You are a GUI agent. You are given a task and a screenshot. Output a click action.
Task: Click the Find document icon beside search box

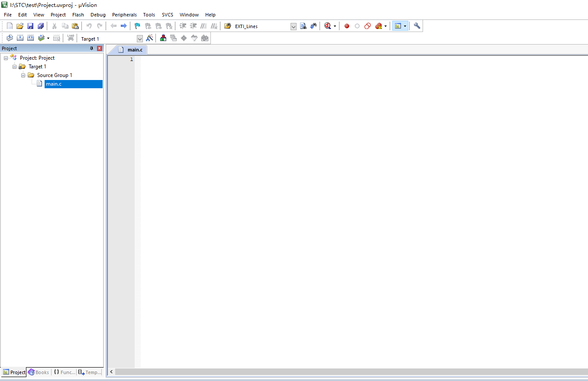coord(303,26)
